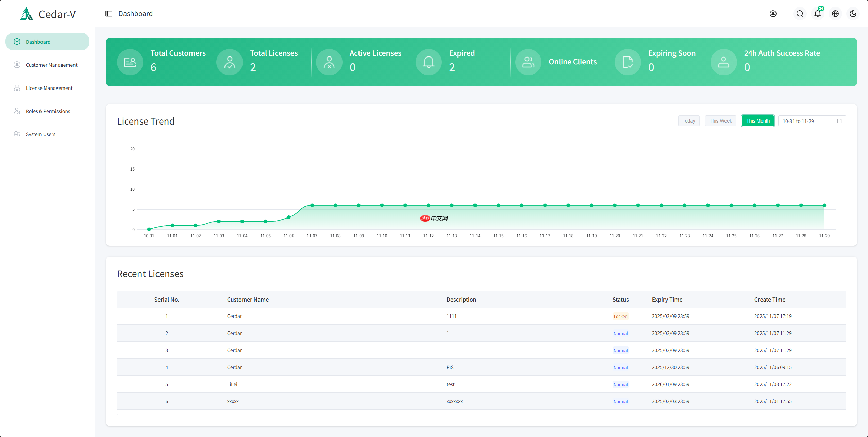
Task: Open Roles & Permissions from the sidebar
Action: click(48, 111)
